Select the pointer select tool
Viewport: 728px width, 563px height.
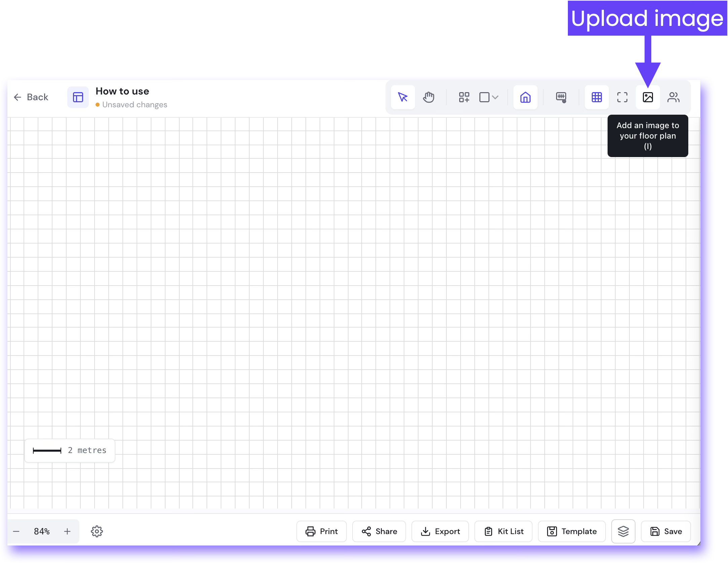(x=403, y=97)
